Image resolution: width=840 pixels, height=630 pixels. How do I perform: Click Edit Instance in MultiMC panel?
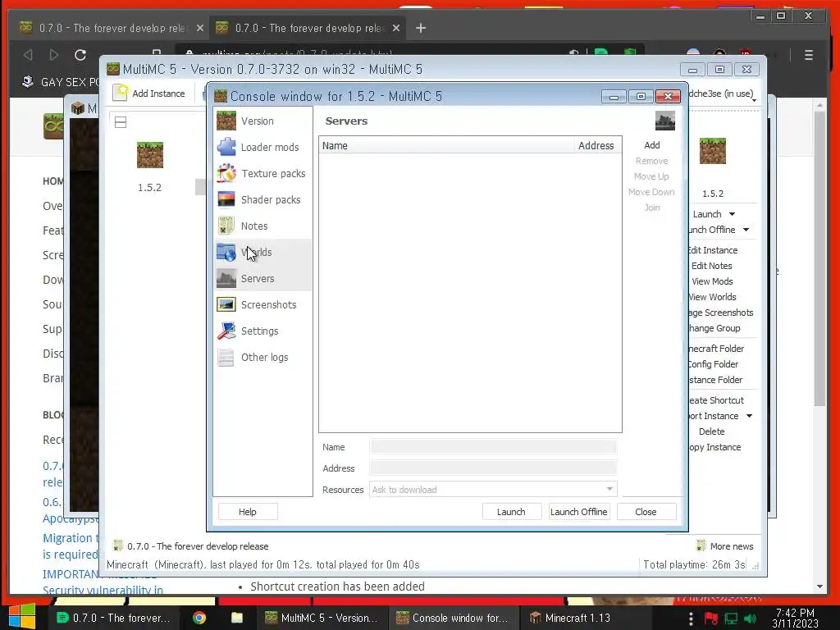[x=713, y=250]
